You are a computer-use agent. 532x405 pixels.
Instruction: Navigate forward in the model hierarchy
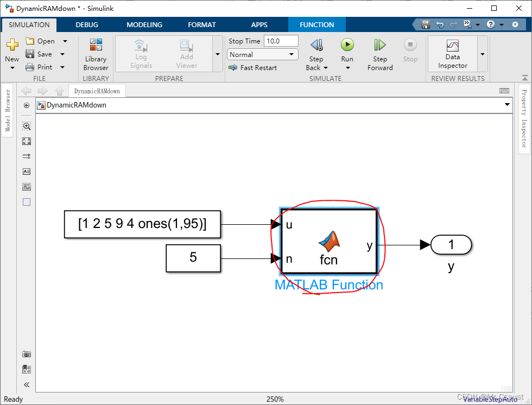coord(43,91)
